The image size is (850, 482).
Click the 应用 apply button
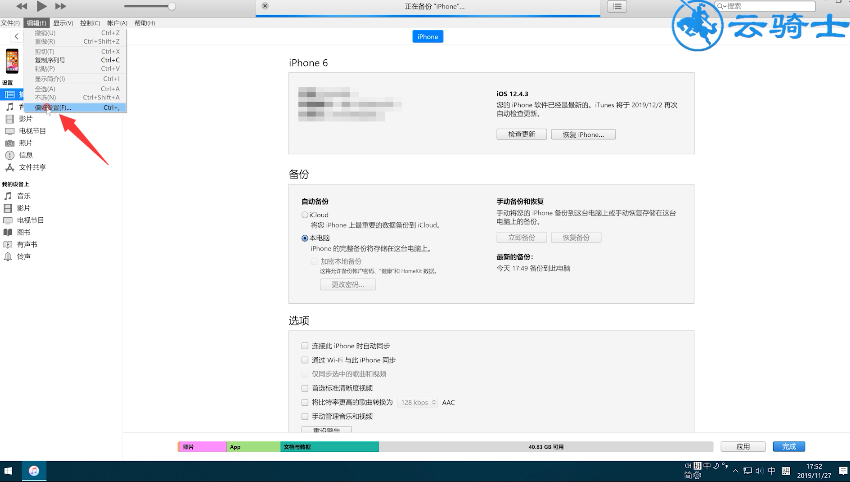pos(743,447)
